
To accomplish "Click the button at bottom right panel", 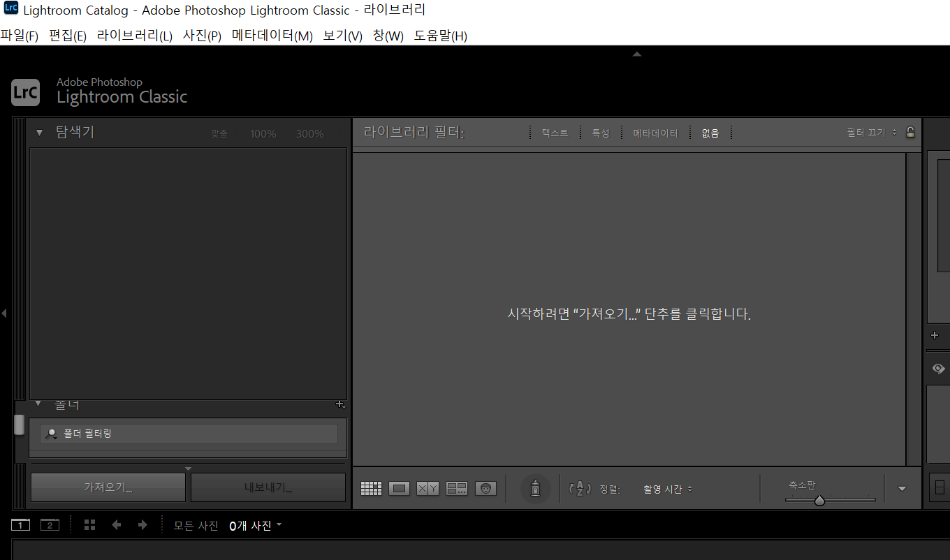I will [x=940, y=487].
